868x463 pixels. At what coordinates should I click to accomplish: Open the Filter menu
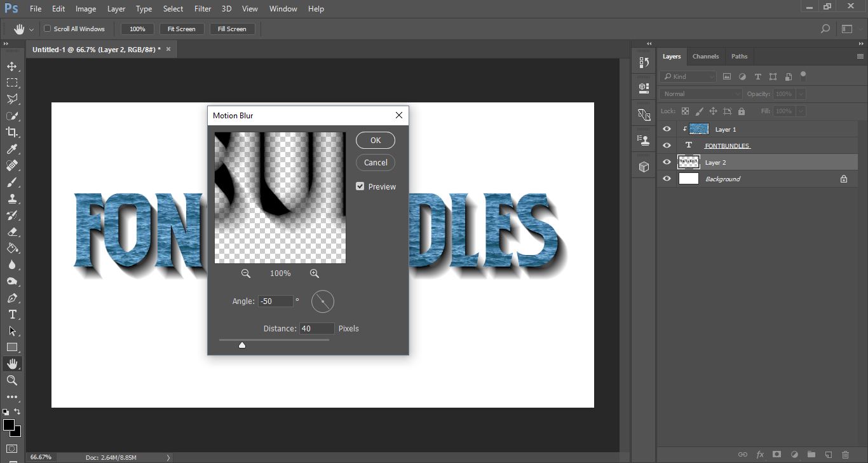[x=202, y=8]
